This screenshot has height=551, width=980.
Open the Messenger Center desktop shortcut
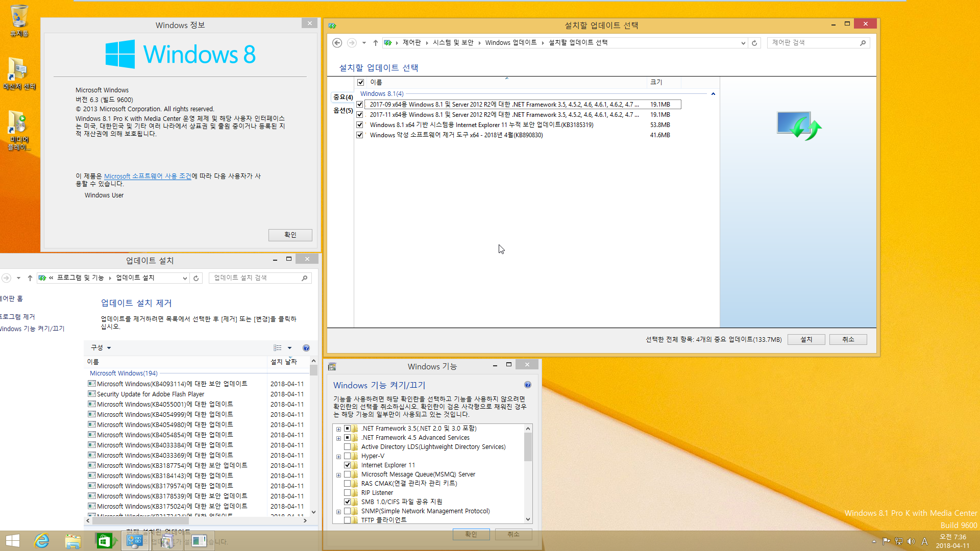(19, 73)
